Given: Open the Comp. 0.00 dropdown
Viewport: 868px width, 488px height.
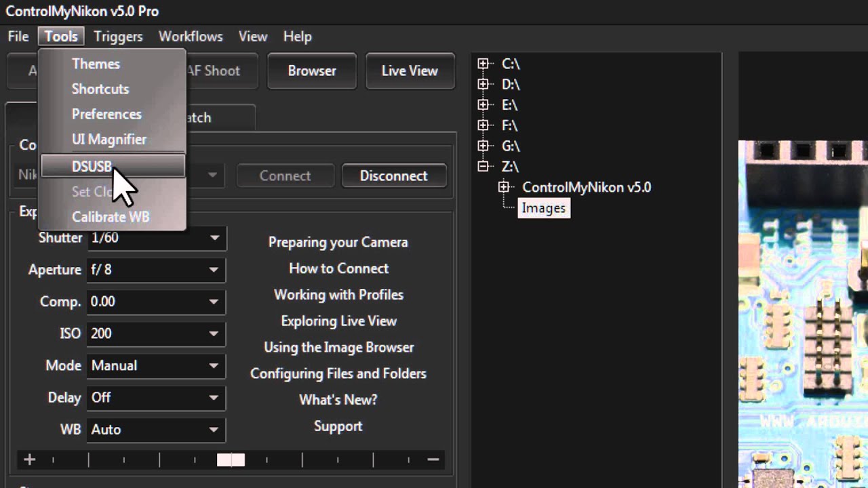Looking at the screenshot, I should pos(156,302).
